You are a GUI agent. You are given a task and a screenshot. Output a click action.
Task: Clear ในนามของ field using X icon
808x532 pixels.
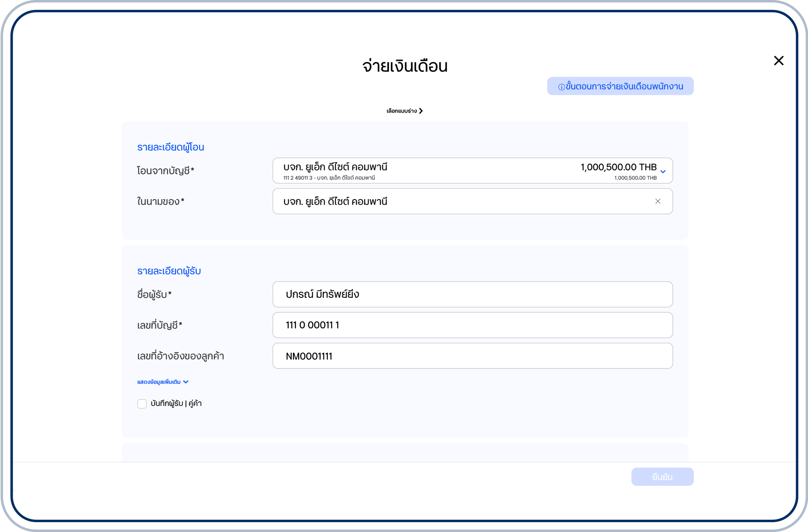(x=657, y=201)
